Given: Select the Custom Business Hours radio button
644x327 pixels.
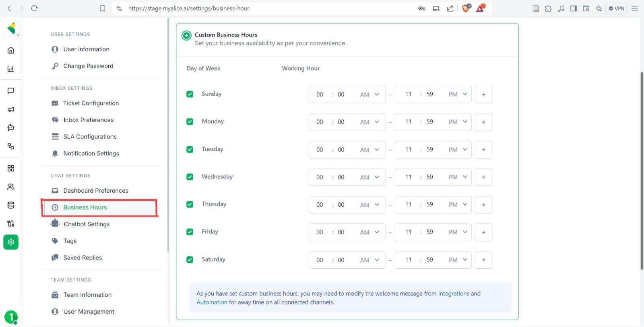Looking at the screenshot, I should tap(186, 35).
